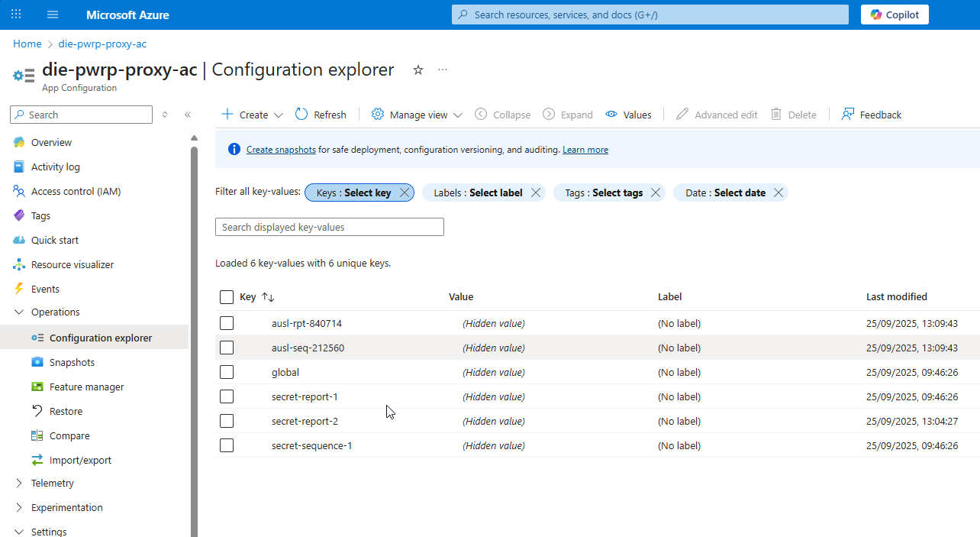Image resolution: width=980 pixels, height=537 pixels.
Task: Remove the Tags filter with its X
Action: (x=656, y=192)
